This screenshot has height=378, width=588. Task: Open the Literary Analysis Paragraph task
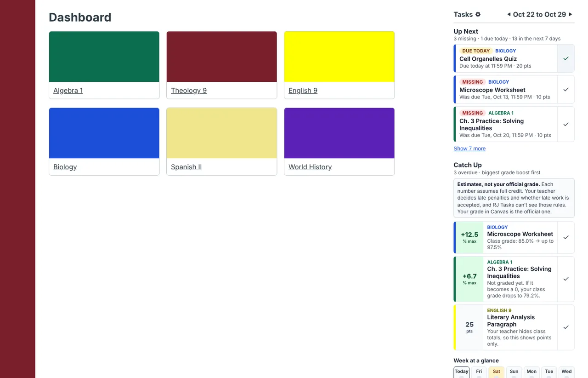click(511, 321)
